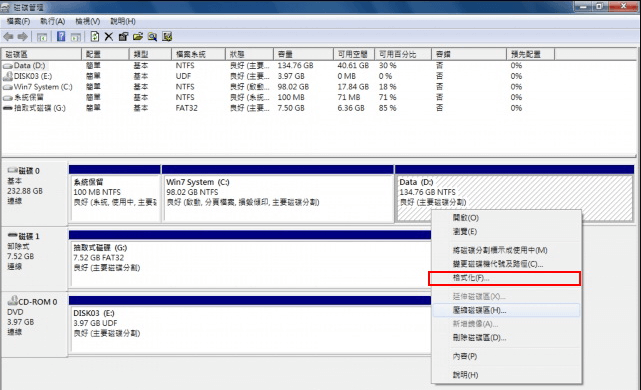Click the removable drive icon beside 抽取式磁碟 (G:)
Screen dimensions: 641x390
[7, 108]
